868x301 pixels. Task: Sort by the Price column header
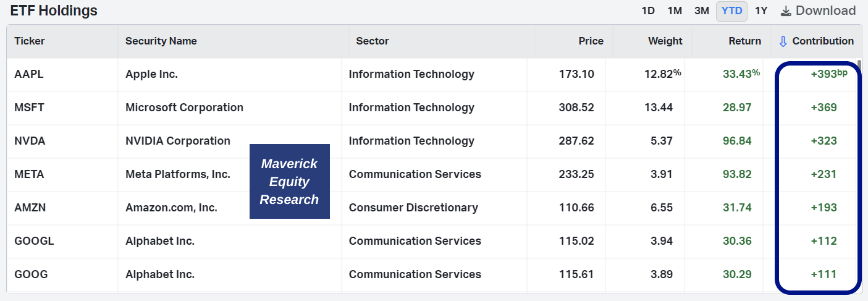591,41
